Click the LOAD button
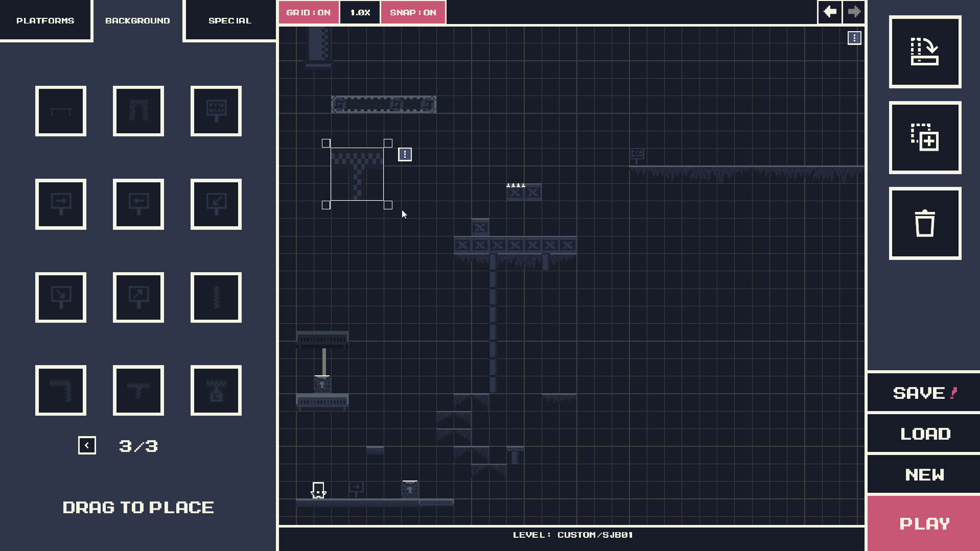 tap(923, 433)
